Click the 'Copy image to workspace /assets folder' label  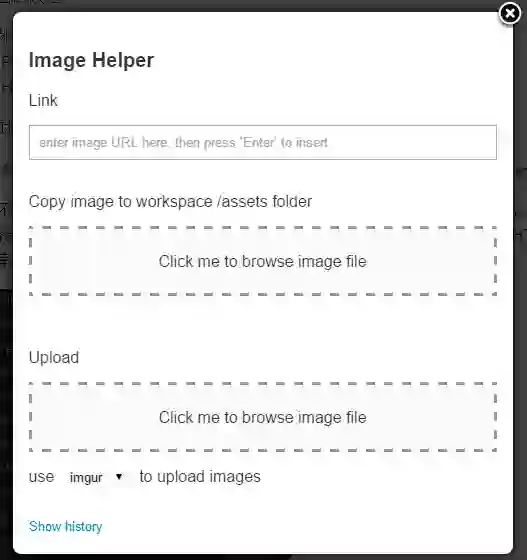(170, 201)
